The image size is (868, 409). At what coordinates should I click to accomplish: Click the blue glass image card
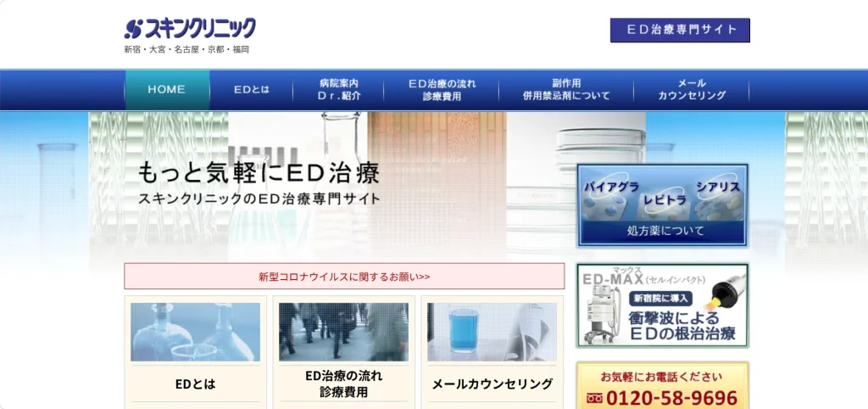492,332
